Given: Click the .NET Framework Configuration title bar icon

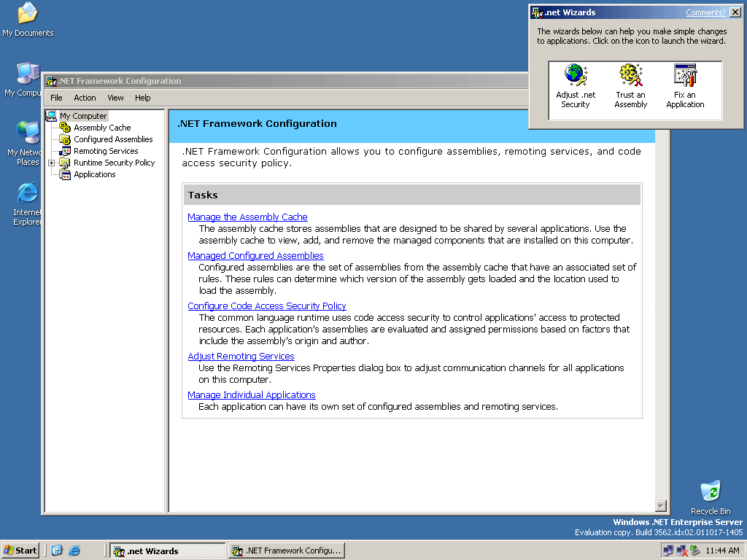Looking at the screenshot, I should point(52,81).
